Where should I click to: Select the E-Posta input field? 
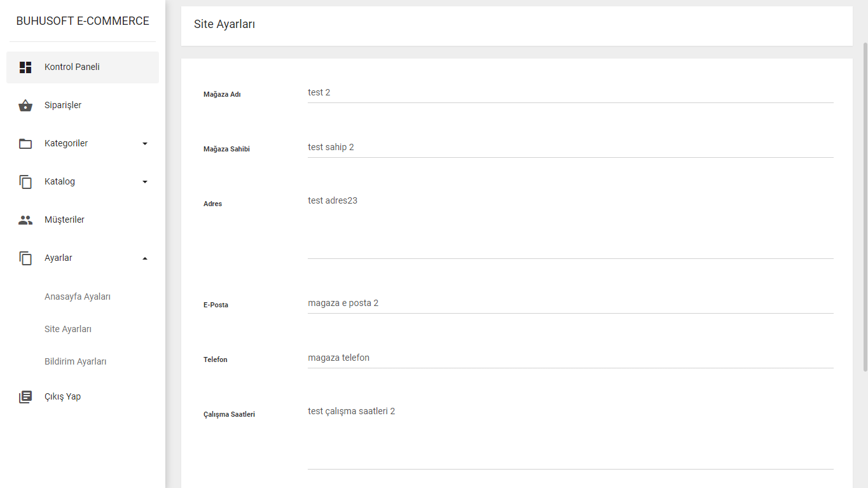point(570,303)
